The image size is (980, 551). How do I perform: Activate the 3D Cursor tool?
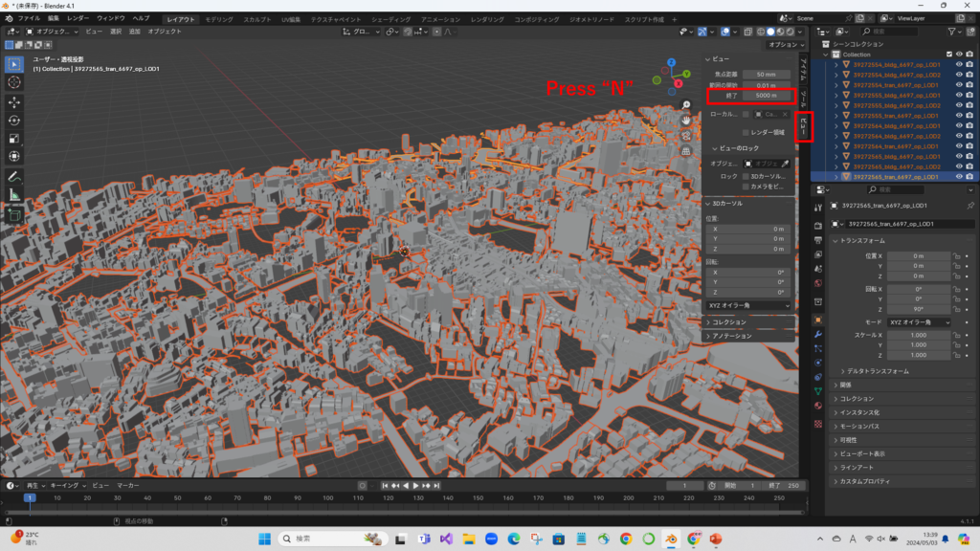coord(14,82)
